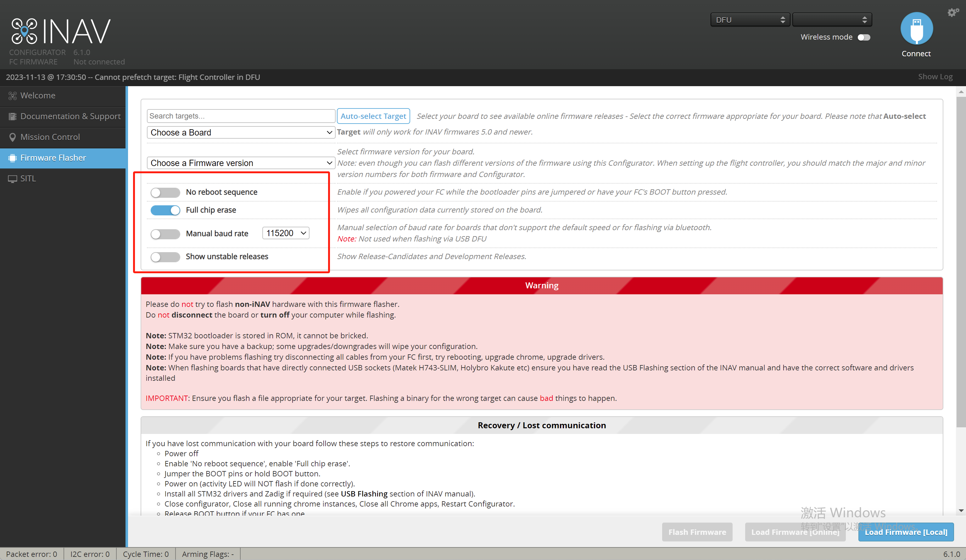Click the Welcome tab drone icon
The image size is (966, 560).
click(13, 96)
